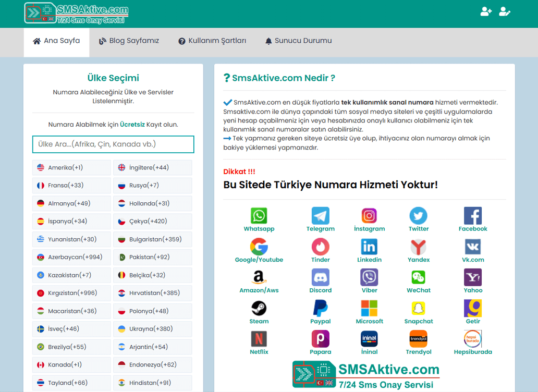This screenshot has width=538, height=392.
Task: Click the SMSAktive.com header logo
Action: 76,14
